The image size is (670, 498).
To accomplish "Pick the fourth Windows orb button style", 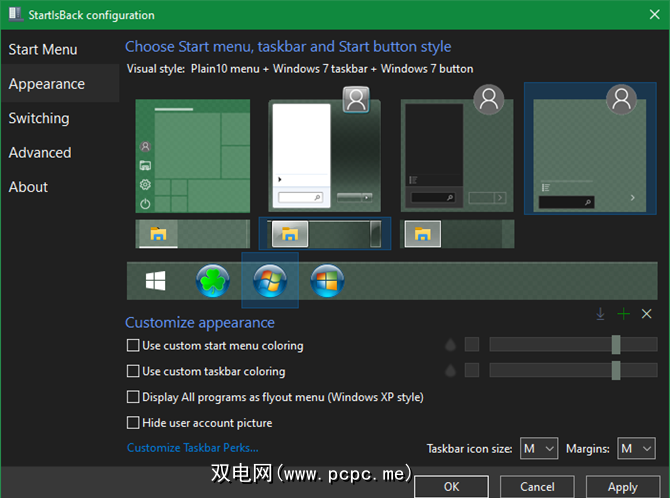I will coord(326,282).
